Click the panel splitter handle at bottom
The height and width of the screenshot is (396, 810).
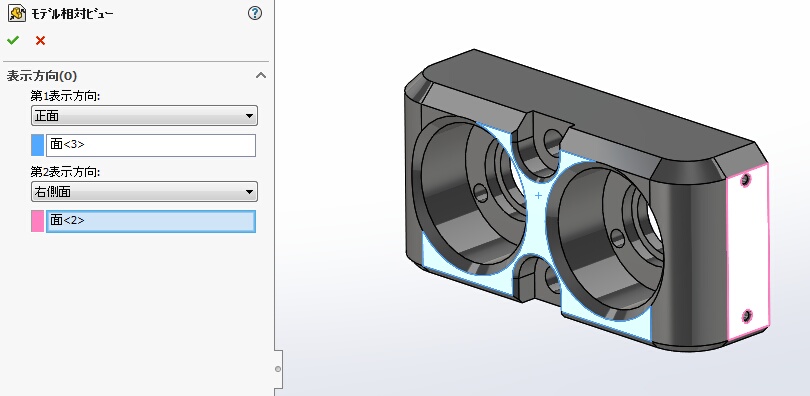click(x=278, y=369)
